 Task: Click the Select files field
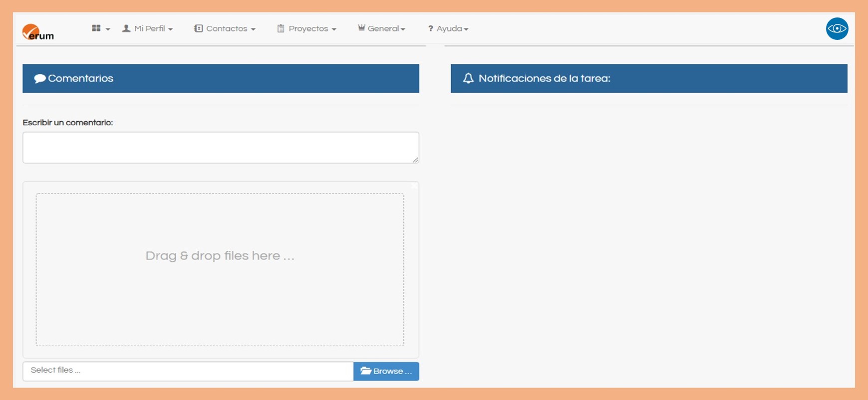[x=188, y=371]
